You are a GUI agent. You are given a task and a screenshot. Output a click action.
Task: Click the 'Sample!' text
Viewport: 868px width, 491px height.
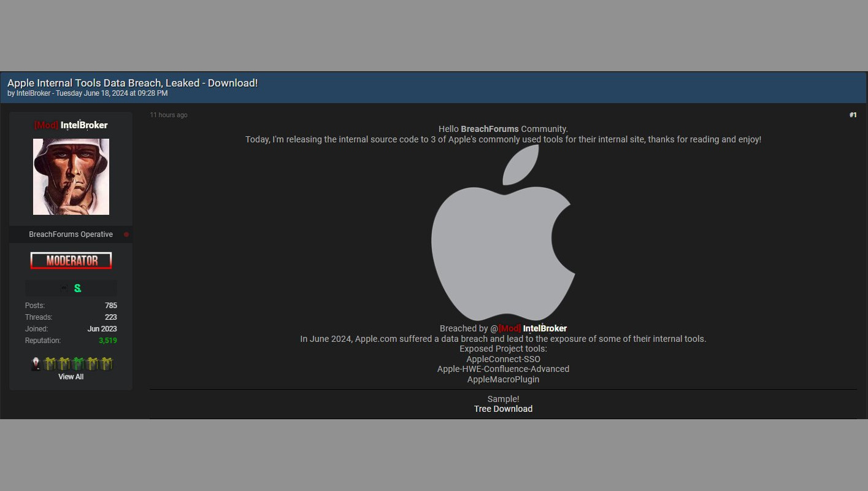(503, 399)
